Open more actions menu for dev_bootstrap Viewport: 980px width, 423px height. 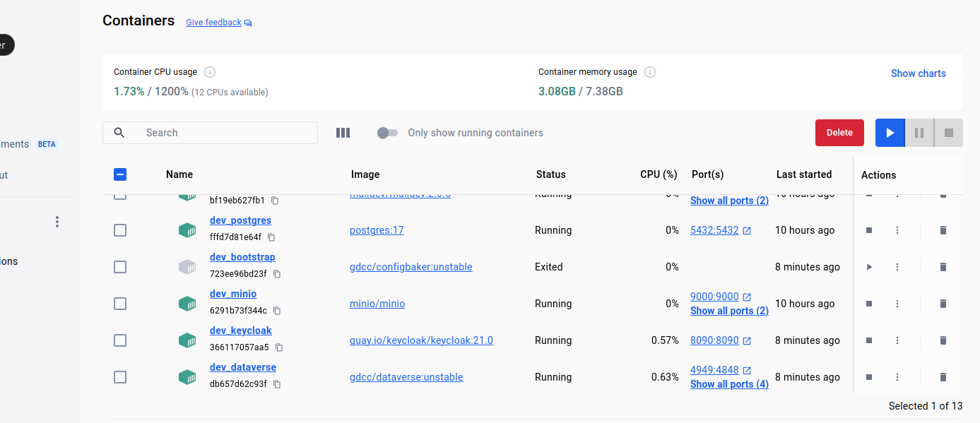[x=897, y=267]
